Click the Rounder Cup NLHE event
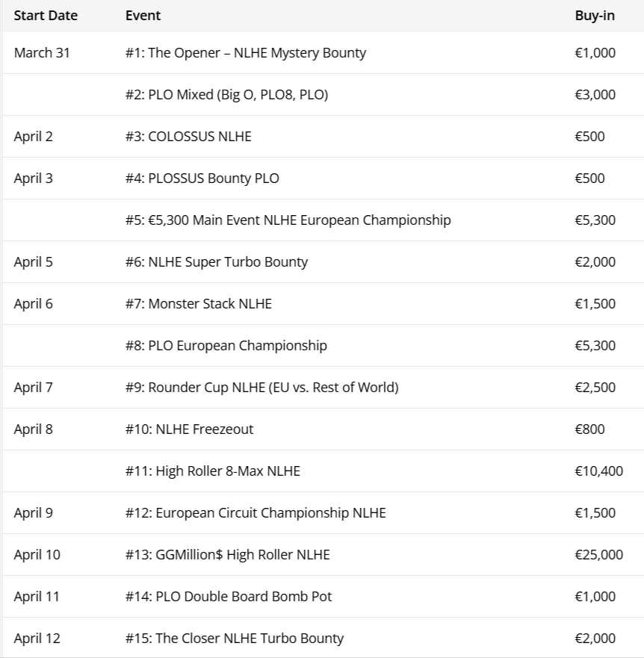644x658 pixels. [x=261, y=388]
